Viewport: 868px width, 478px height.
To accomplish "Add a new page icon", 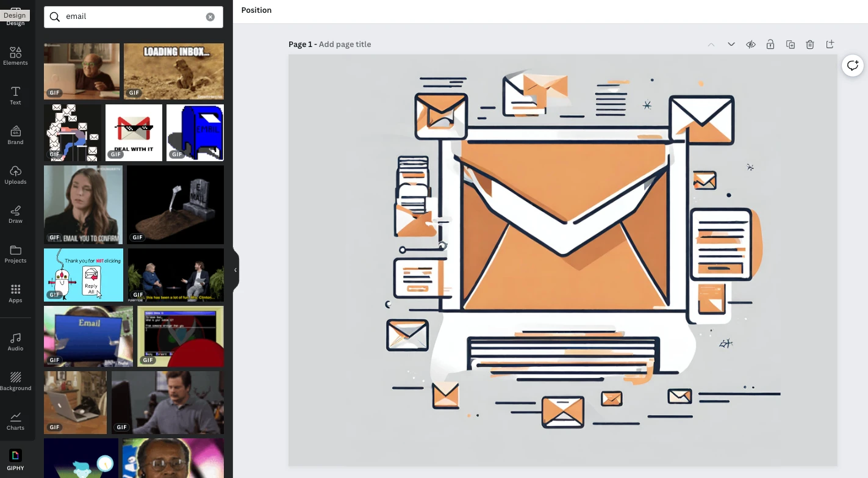I will coord(830,45).
